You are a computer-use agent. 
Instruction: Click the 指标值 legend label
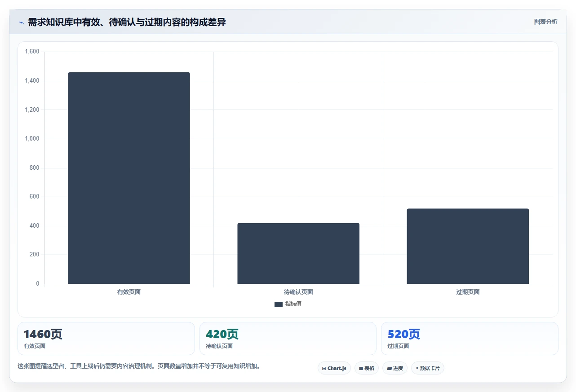pos(293,304)
